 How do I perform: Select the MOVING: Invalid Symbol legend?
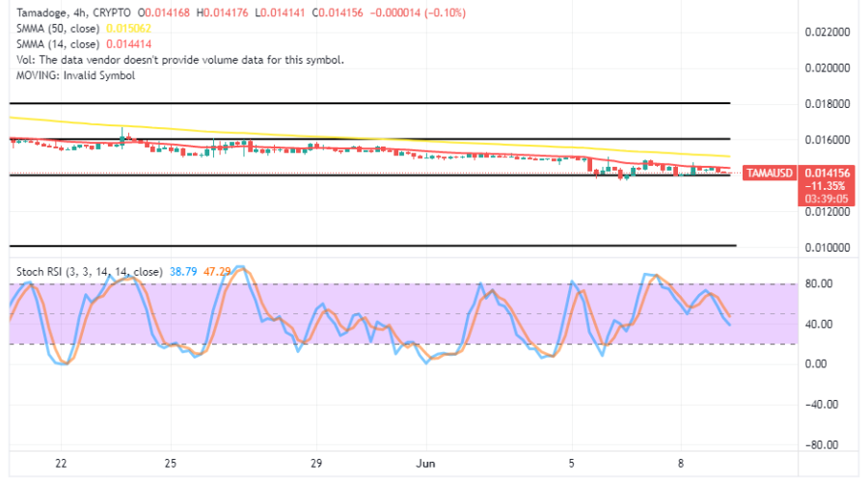[75, 75]
